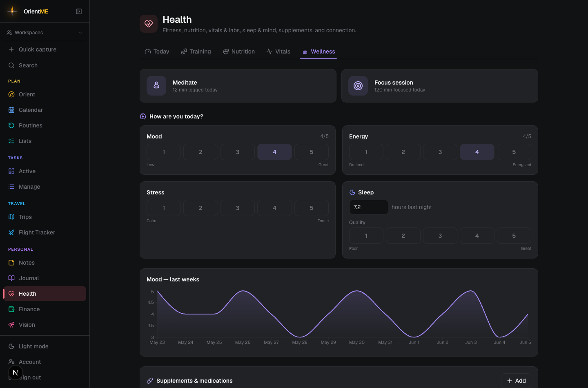This screenshot has width=588, height=388.
Task: Set Stress level to 2
Action: click(x=200, y=208)
